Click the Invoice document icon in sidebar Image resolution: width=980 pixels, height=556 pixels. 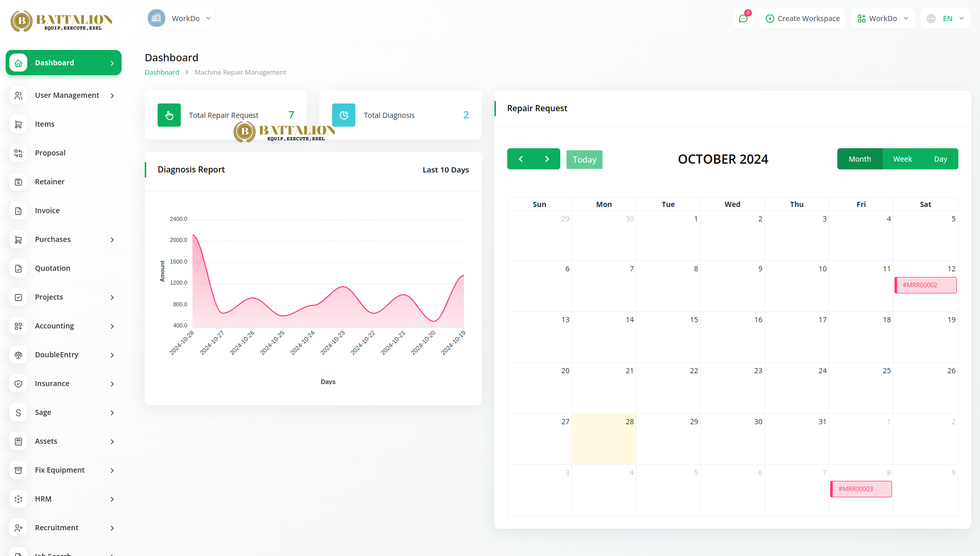pos(19,211)
